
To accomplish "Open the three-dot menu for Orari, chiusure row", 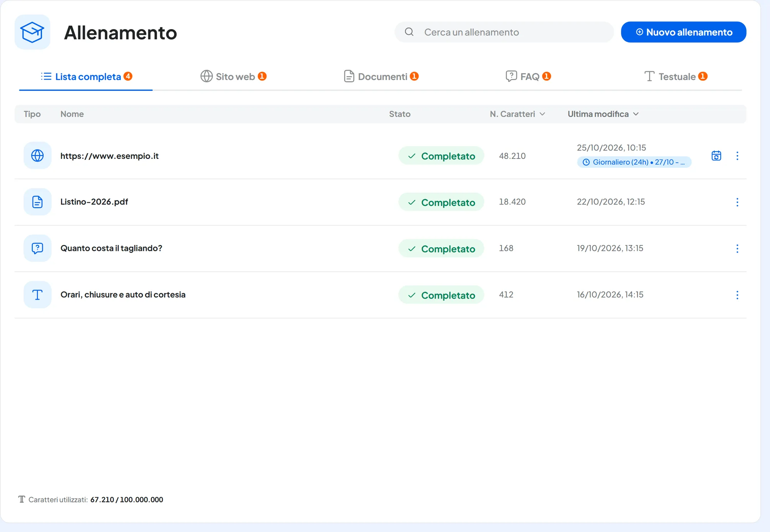I will (737, 295).
